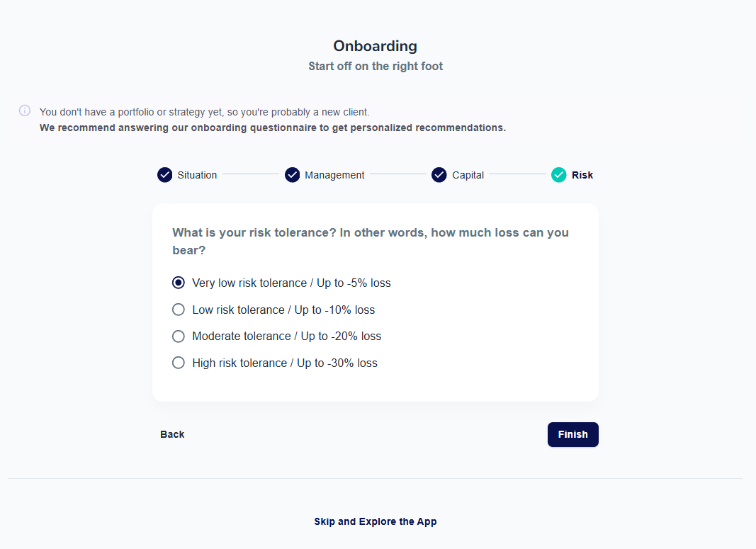This screenshot has width=756, height=549.
Task: Click the Management step checkmark icon
Action: [292, 175]
